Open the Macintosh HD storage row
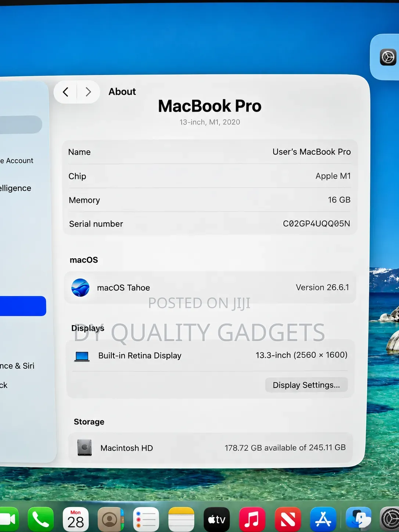This screenshot has width=399, height=532. pyautogui.click(x=211, y=448)
